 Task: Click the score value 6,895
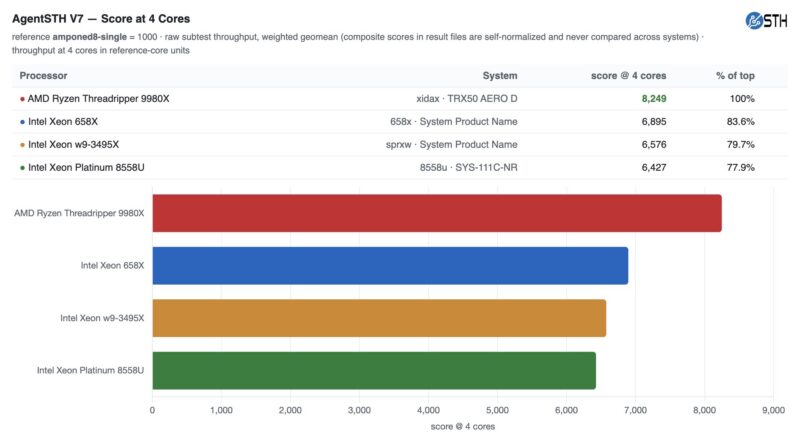coord(654,121)
